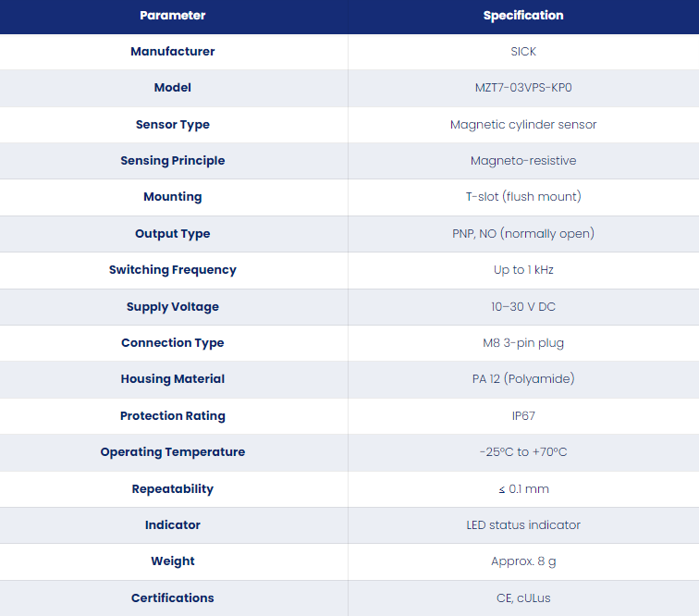The width and height of the screenshot is (699, 616).
Task: Click the 10–30 V DC voltage value
Action: (x=523, y=307)
